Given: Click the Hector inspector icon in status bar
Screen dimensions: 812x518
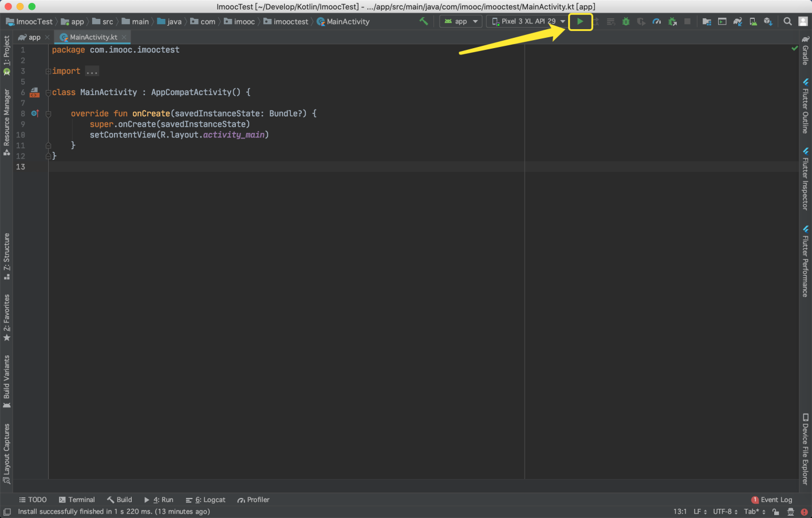Looking at the screenshot, I should pos(790,512).
